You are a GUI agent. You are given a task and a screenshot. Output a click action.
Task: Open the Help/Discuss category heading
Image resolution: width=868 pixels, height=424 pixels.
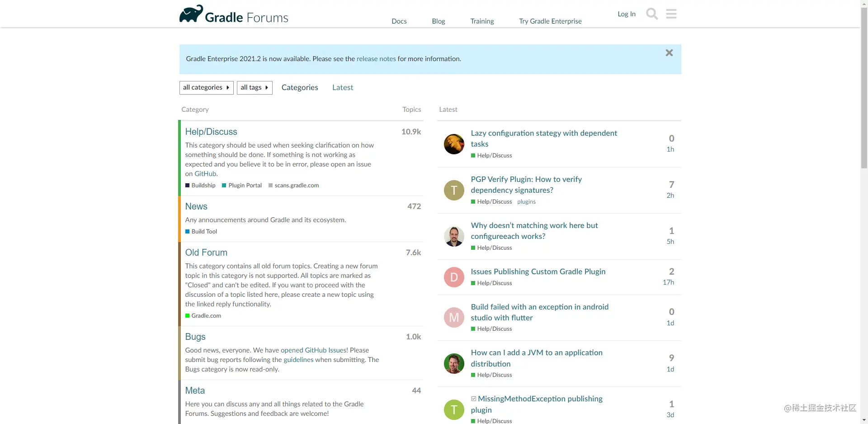[211, 132]
